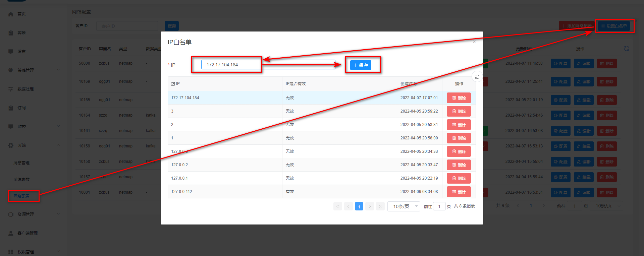This screenshot has width=644, height=256.
Task: Jump to last page of whitelist
Action: (380, 206)
